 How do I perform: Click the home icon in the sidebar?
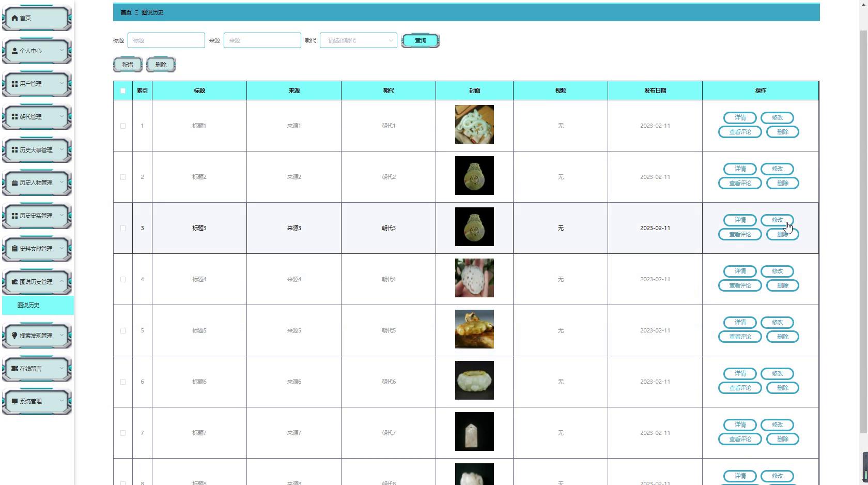[x=14, y=18]
